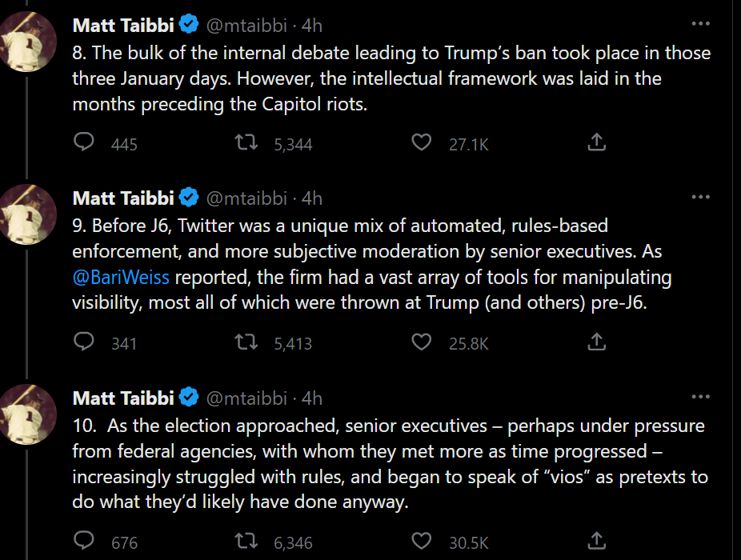741x560 pixels.
Task: Reply to tweet 10 with 676 replies
Action: 84,542
